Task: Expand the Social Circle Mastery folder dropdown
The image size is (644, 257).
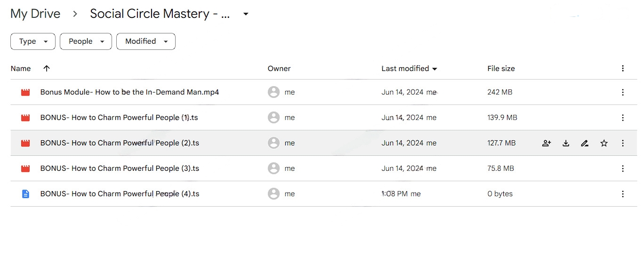Action: pos(245,14)
